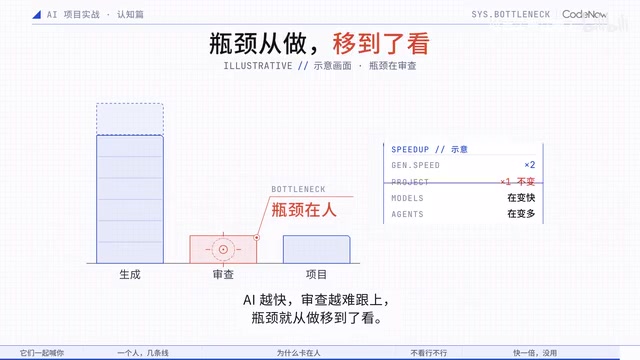The width and height of the screenshot is (640, 360).
Task: Click the 'GEN.SPEED' row label
Action: (416, 165)
